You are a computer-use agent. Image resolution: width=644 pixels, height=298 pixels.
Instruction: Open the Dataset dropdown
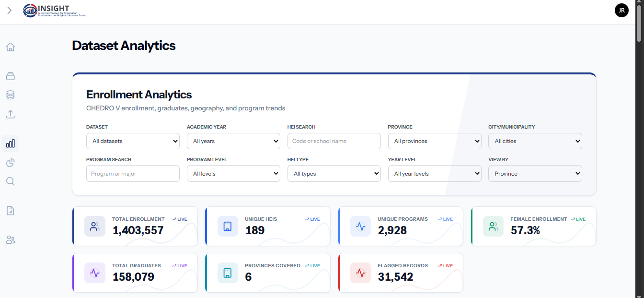tap(133, 141)
